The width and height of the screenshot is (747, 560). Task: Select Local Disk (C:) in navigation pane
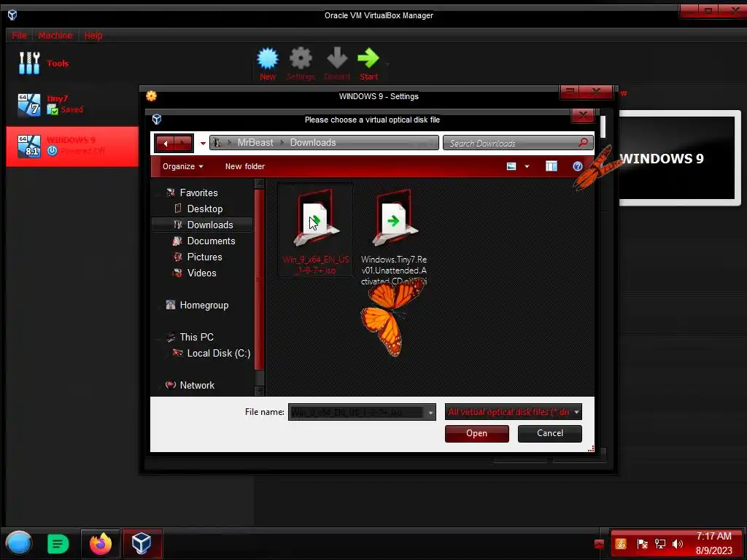pyautogui.click(x=218, y=354)
